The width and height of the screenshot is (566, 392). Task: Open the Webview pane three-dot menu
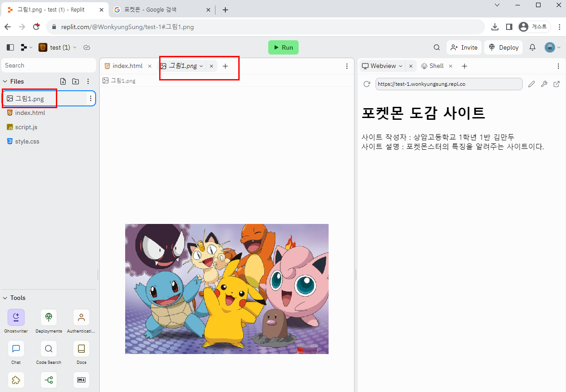tap(558, 66)
